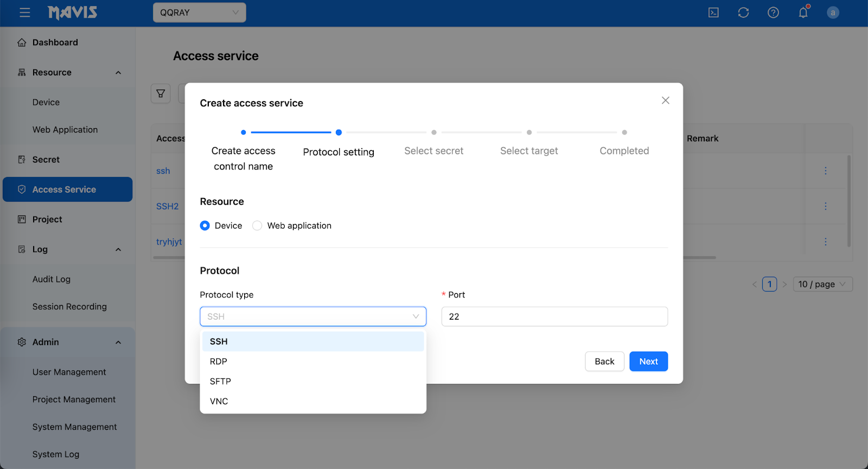Toggle the hamburger menu icon

[x=25, y=12]
